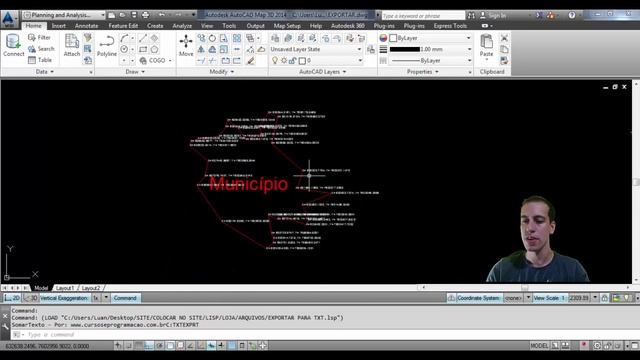
Task: Expand the Modify panel
Action: (x=222, y=72)
